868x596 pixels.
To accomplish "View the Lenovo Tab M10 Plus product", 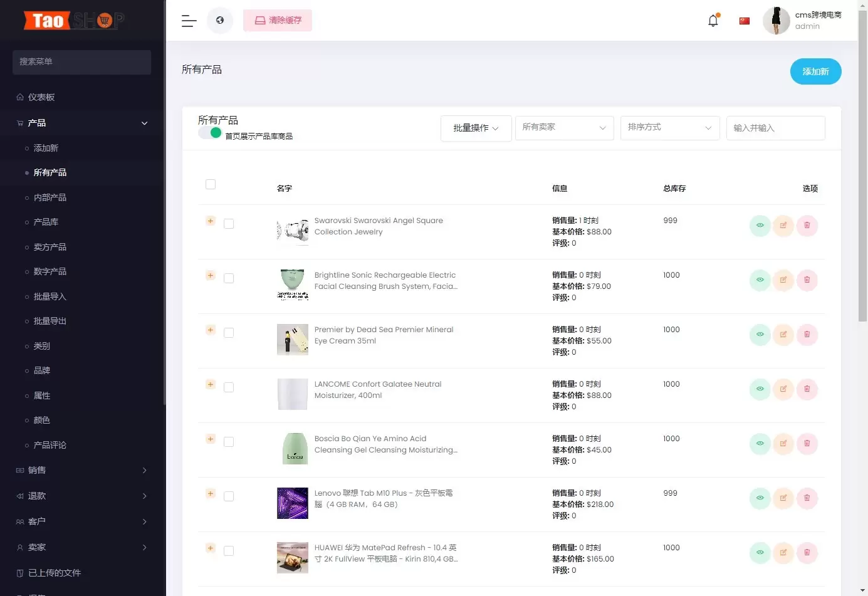I will click(760, 498).
